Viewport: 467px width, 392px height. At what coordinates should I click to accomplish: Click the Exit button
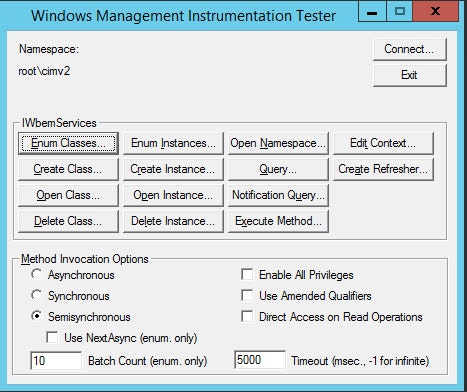(409, 75)
